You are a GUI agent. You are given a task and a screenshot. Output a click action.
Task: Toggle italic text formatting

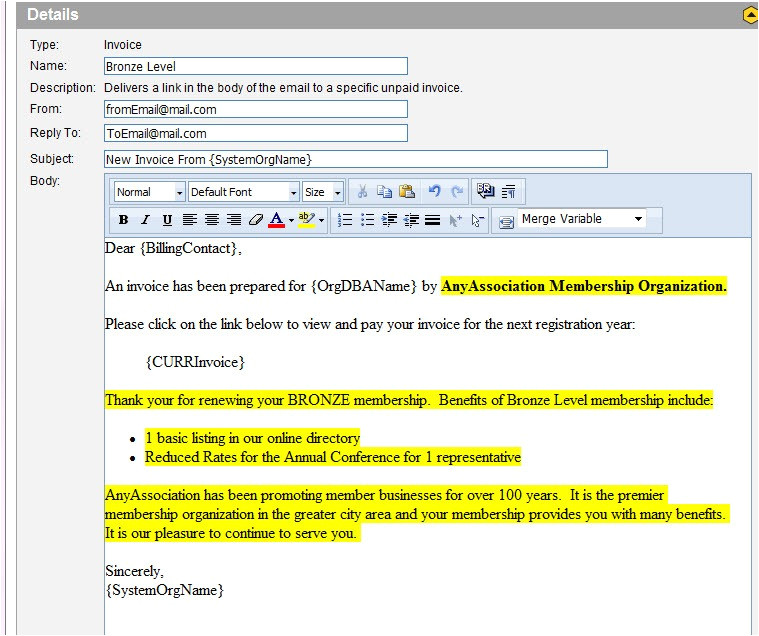pyautogui.click(x=145, y=220)
